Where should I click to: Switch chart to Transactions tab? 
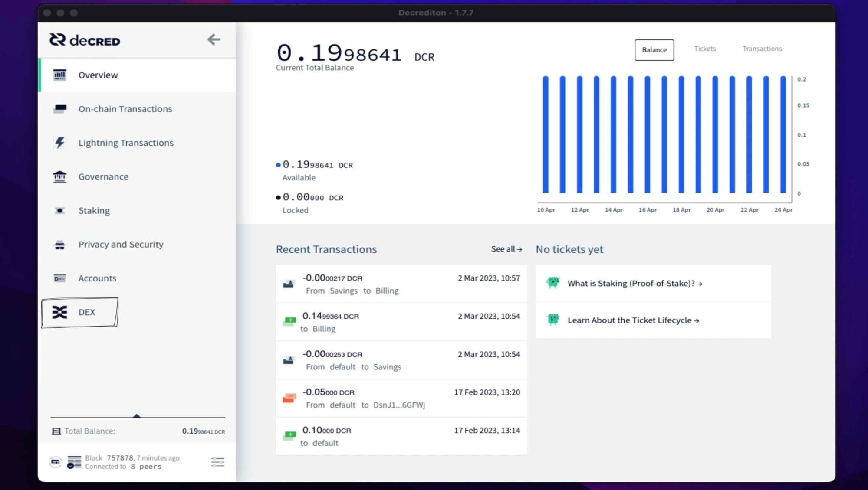click(762, 49)
